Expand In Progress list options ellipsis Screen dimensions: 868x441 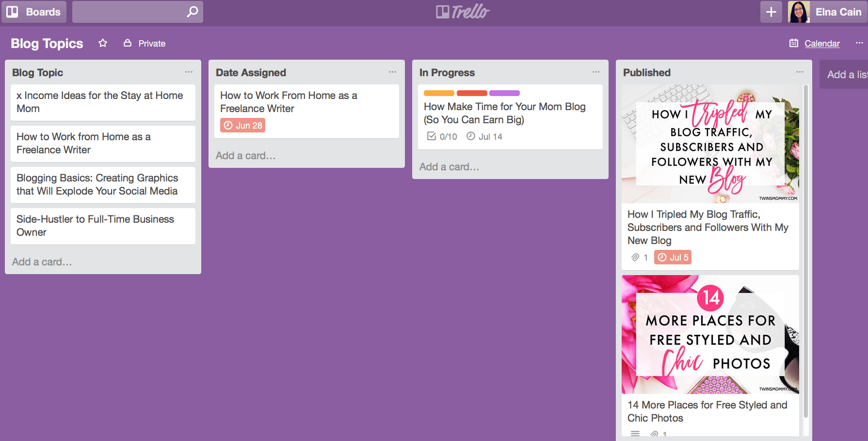596,72
